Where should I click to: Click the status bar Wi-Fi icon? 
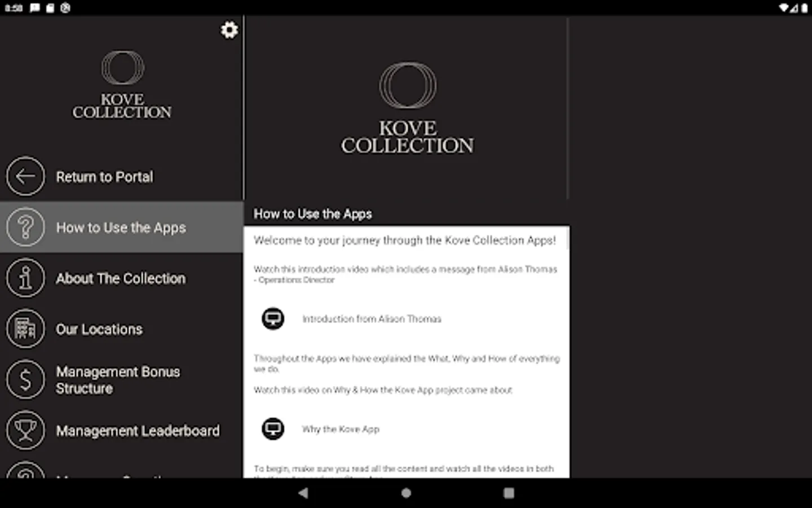(784, 8)
